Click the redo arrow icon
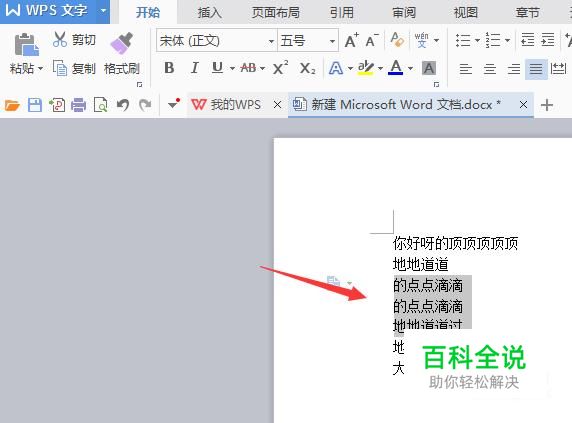The width and height of the screenshot is (572, 423). (x=145, y=105)
